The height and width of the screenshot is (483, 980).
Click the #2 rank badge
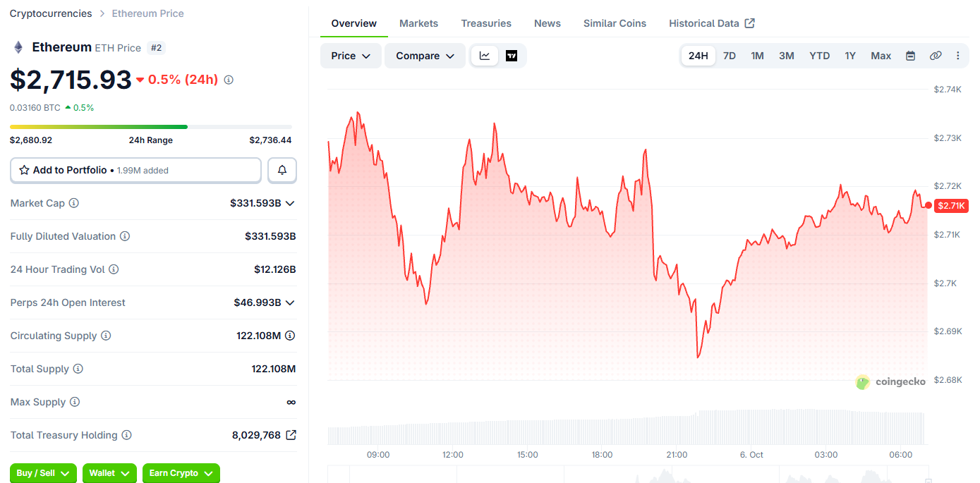click(157, 48)
